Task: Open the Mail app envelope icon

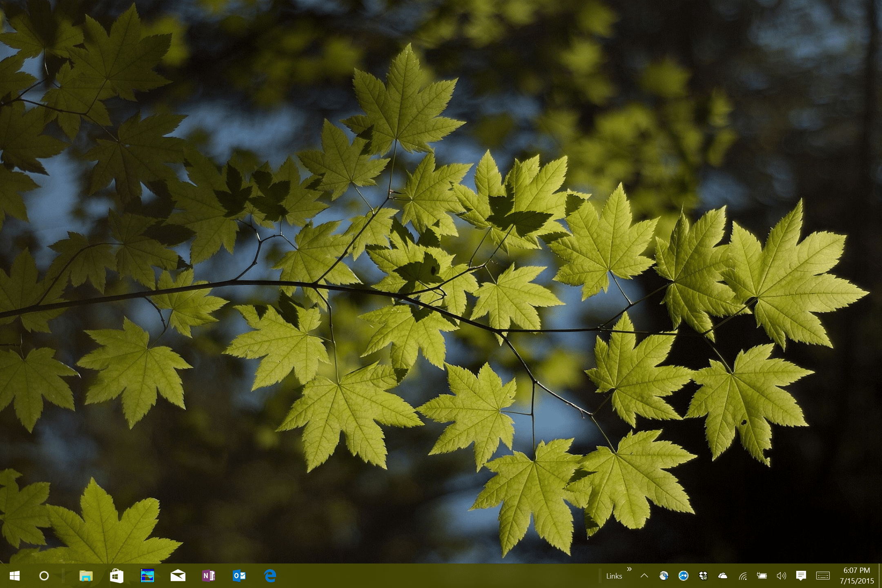Action: coord(178,576)
